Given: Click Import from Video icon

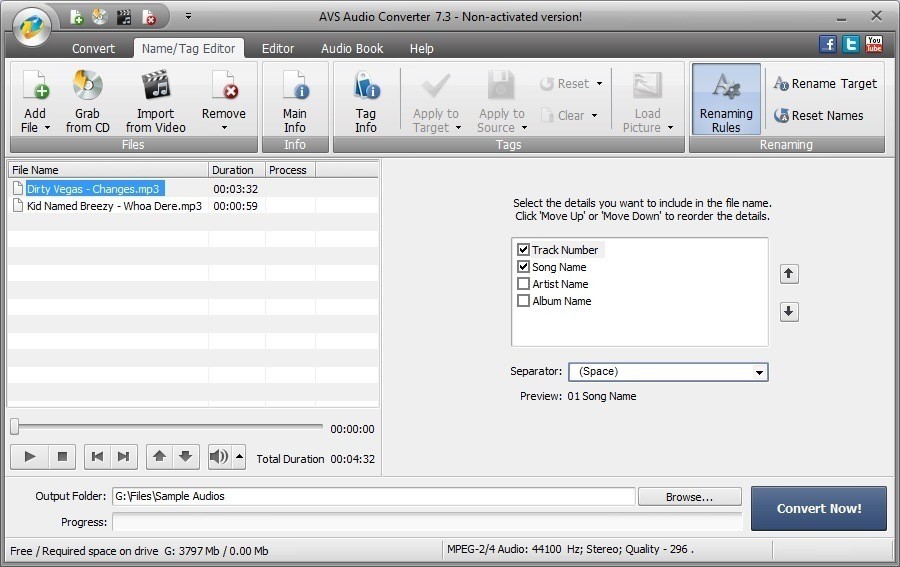Looking at the screenshot, I should tap(156, 86).
